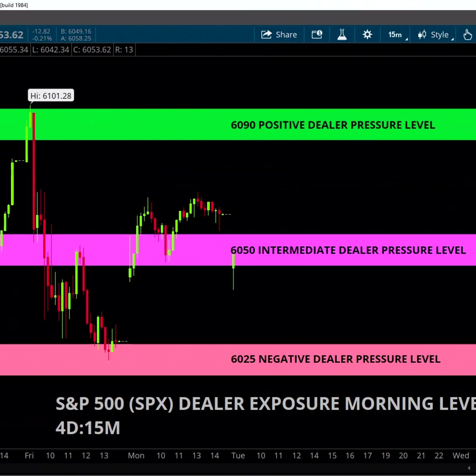Click the Mon label on time axis
Image resolution: width=476 pixels, height=476 pixels.
click(136, 456)
